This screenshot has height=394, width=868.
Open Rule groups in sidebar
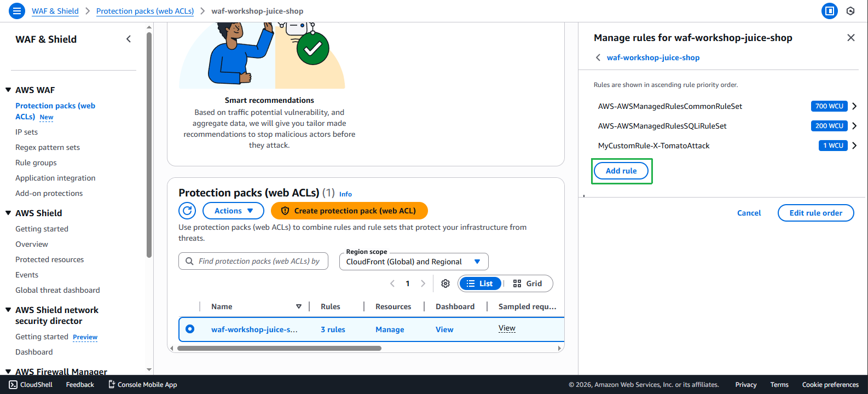point(36,163)
